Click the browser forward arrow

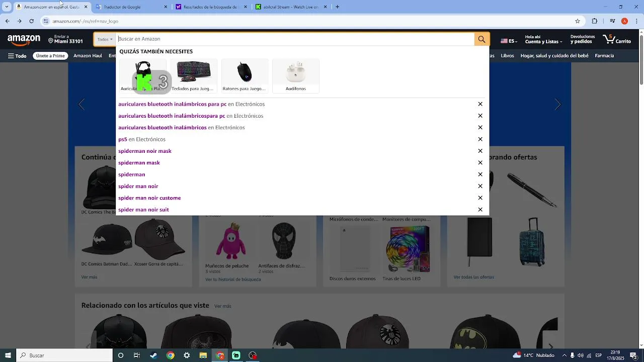[x=19, y=21]
